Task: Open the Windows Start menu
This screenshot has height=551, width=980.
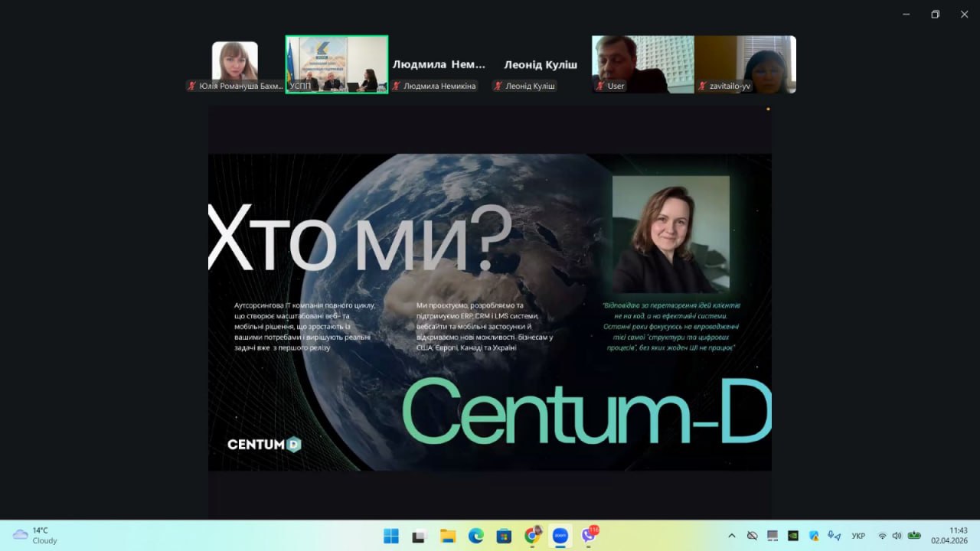Action: coord(390,536)
